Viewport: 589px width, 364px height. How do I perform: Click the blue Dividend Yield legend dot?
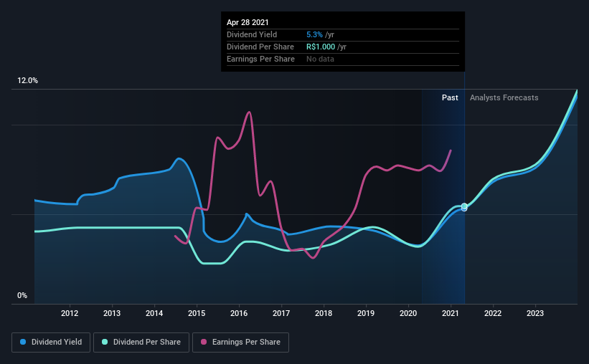pos(23,342)
